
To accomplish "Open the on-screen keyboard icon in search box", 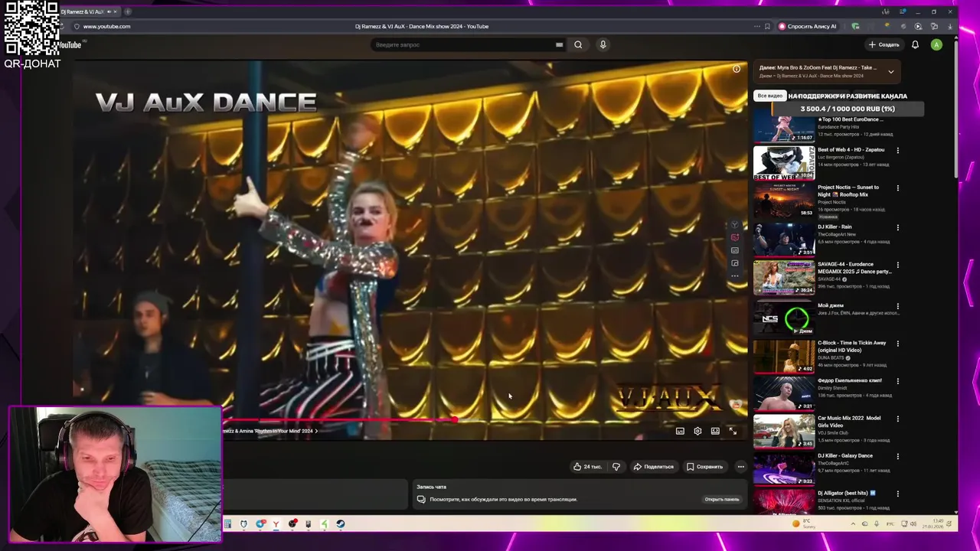I will click(559, 44).
